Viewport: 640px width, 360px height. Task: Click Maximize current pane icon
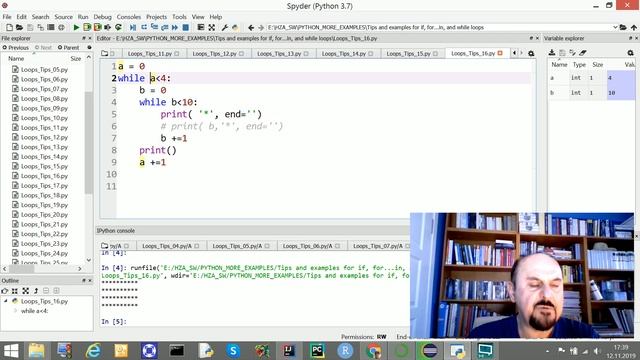(211, 27)
